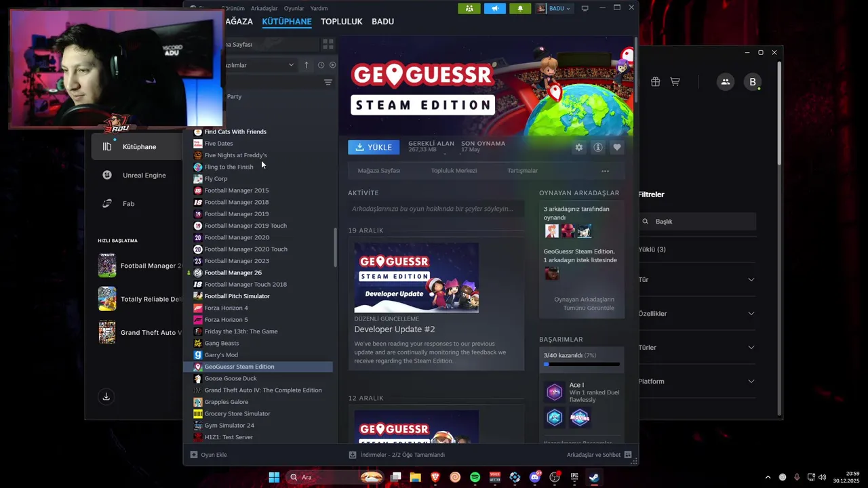
Task: Select Kütüphane in Epic launcher sidebar
Action: tap(136, 146)
